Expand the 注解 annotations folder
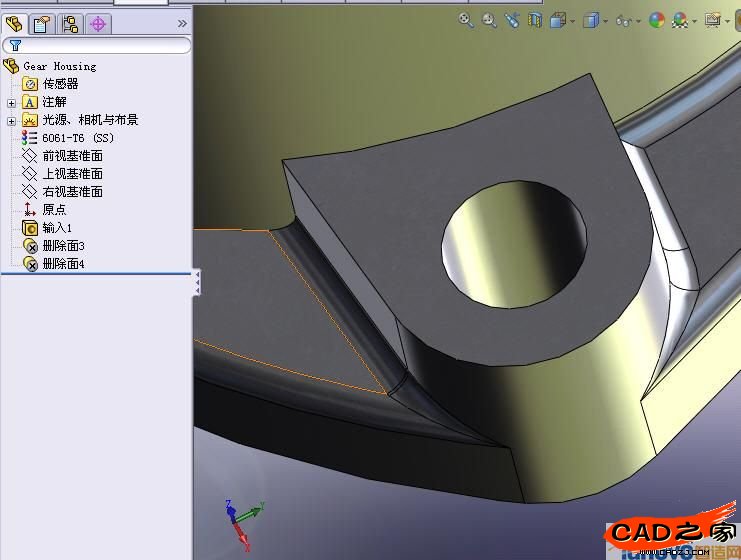The height and width of the screenshot is (560, 741). 11,102
